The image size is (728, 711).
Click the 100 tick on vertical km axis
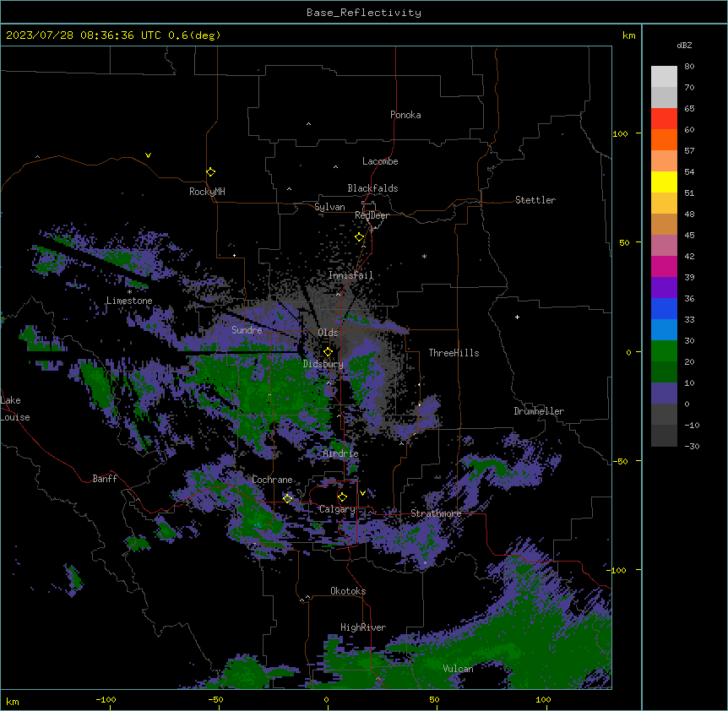(x=620, y=133)
